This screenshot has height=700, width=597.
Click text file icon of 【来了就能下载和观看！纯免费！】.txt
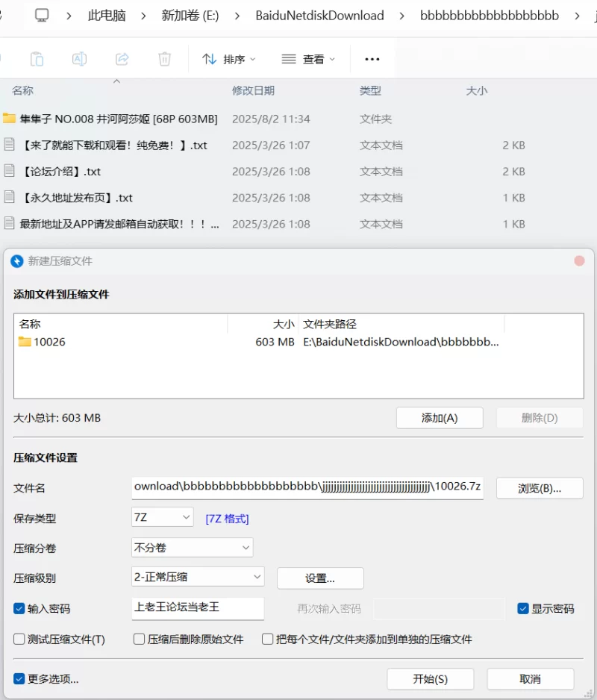click(9, 144)
